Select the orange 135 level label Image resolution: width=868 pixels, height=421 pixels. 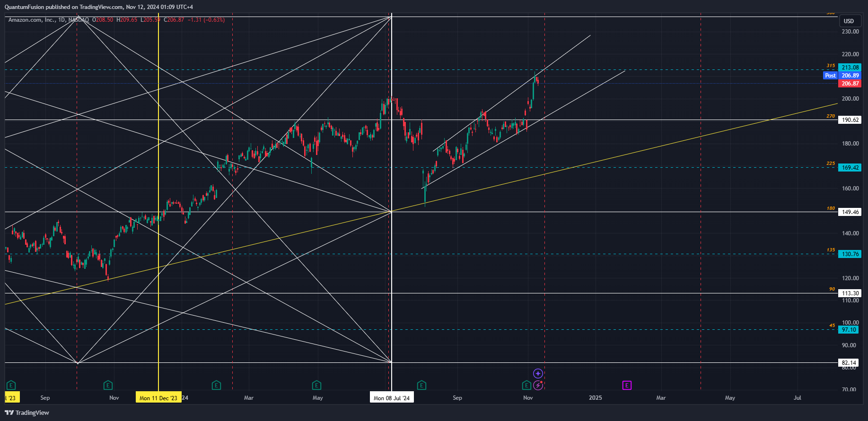click(x=831, y=250)
